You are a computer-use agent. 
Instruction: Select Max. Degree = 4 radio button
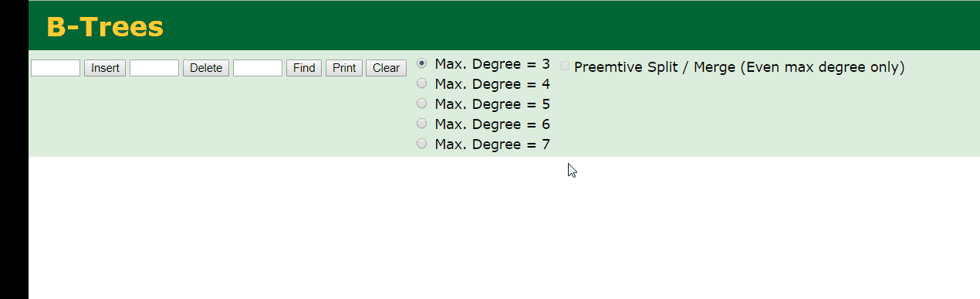(421, 83)
